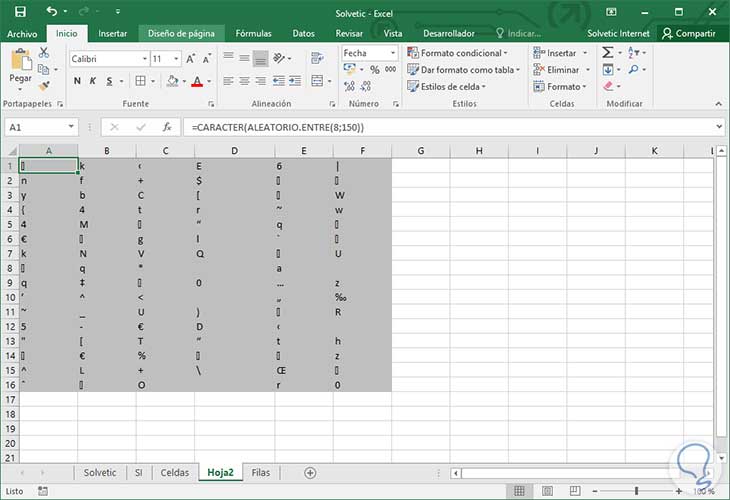Expand the Estilos de celda menu
This screenshot has width=730, height=500.
[446, 86]
